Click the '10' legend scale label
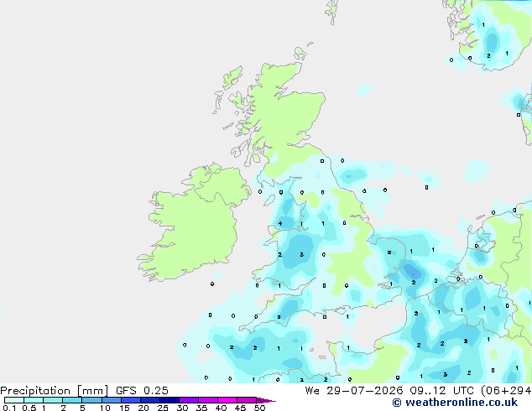532x411 pixels. point(105,408)
